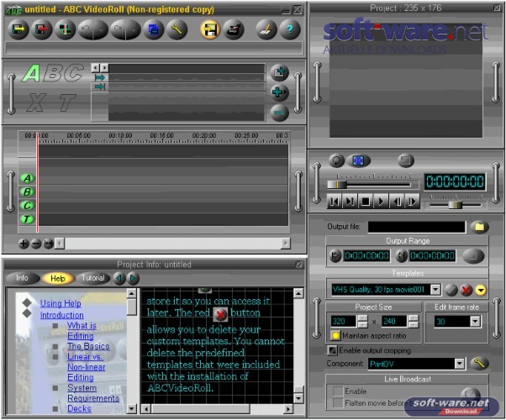Open the Decks help link
This screenshot has height=420, width=506.
click(x=79, y=408)
